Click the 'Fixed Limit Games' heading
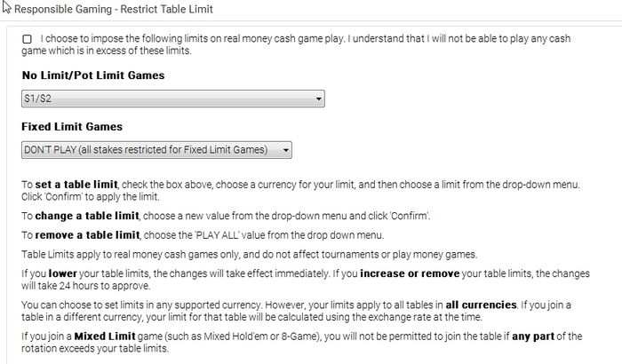Viewport: 622px width, 364px height. tap(72, 127)
